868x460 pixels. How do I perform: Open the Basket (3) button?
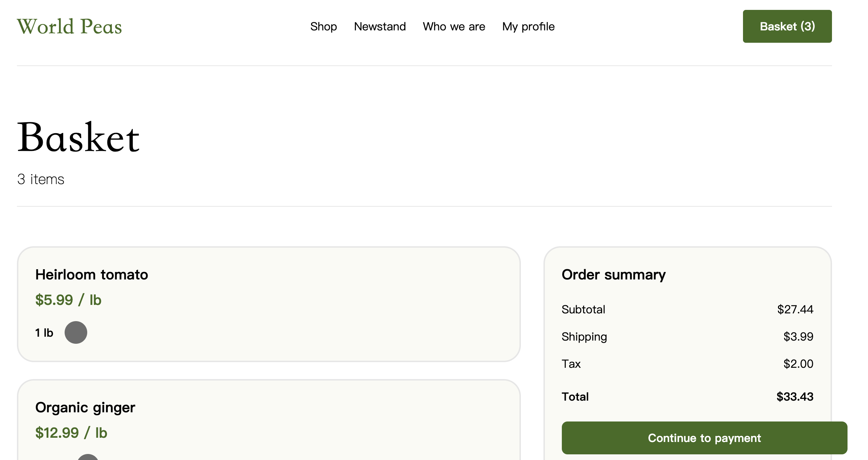point(787,26)
